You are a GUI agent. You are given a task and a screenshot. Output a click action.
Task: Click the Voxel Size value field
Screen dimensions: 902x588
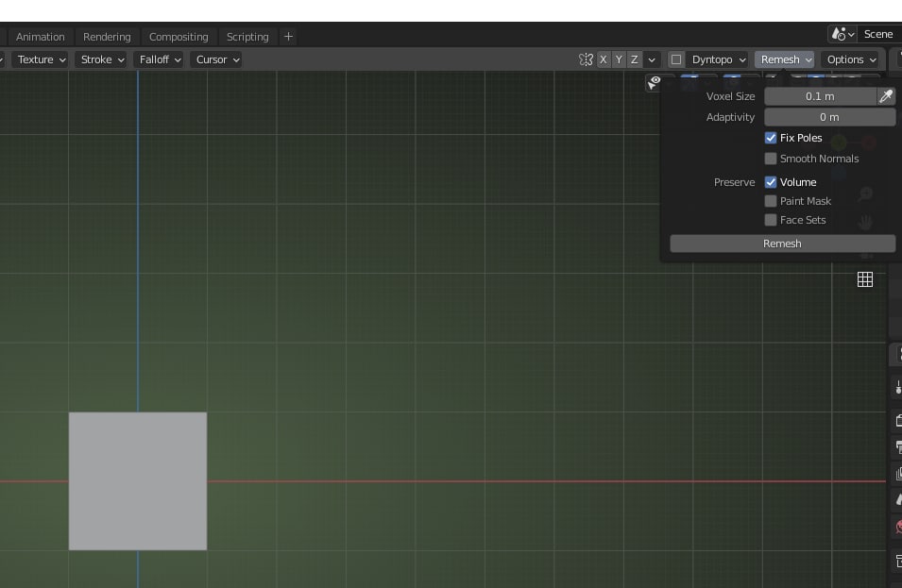click(x=820, y=96)
